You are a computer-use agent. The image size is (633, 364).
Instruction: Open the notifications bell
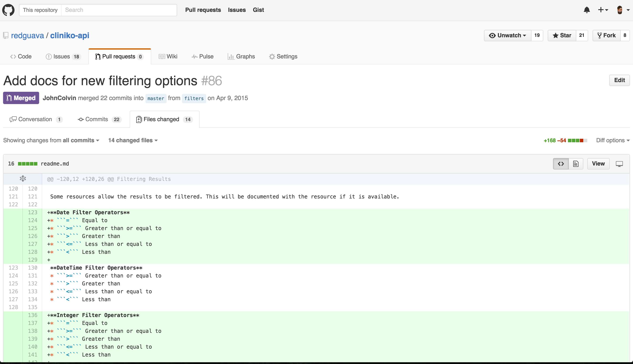point(587,10)
